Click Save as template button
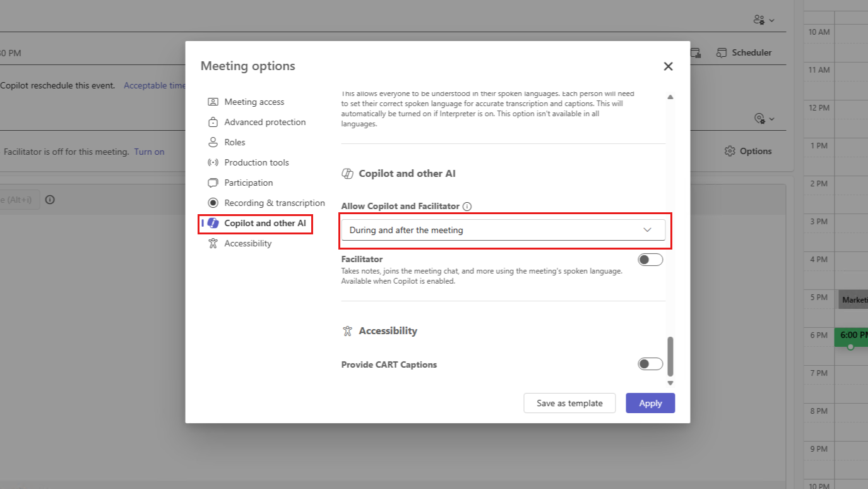Screen dimensions: 868x489 coord(569,403)
